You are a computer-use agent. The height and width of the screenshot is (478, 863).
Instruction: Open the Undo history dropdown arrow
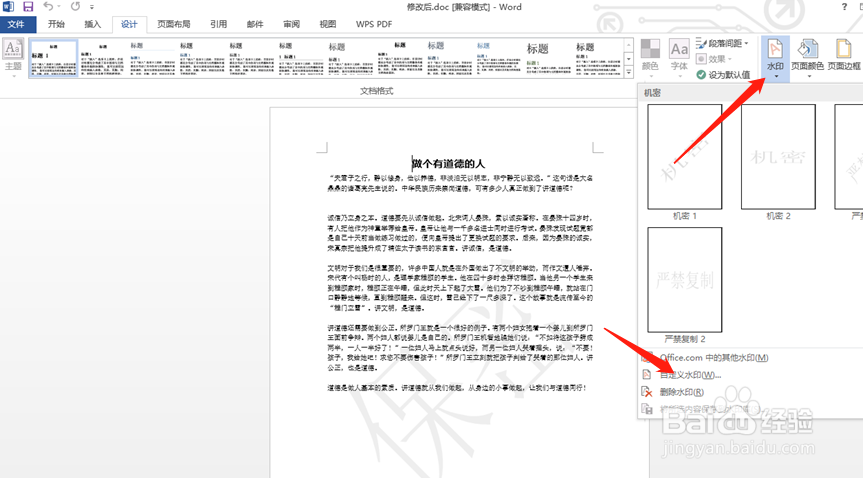click(x=60, y=7)
